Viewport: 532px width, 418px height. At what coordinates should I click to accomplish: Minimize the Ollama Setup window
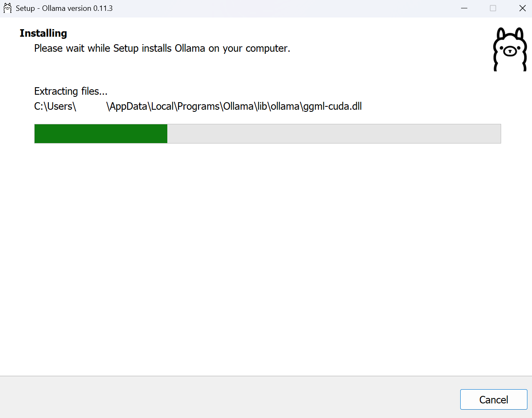(x=464, y=8)
